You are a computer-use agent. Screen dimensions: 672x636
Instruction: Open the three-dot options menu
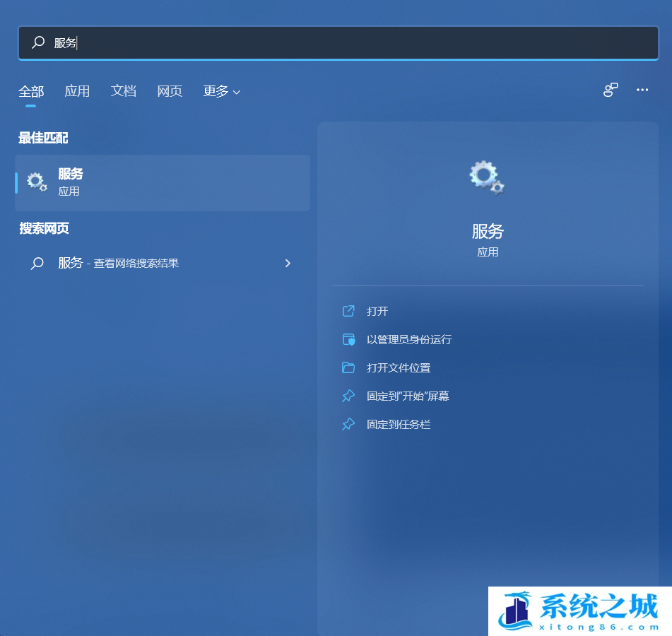pyautogui.click(x=642, y=90)
